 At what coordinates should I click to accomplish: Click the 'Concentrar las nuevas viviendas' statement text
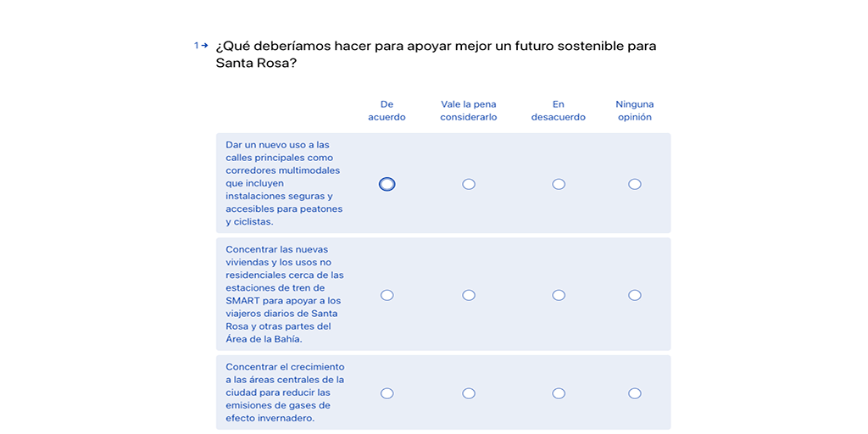(285, 294)
